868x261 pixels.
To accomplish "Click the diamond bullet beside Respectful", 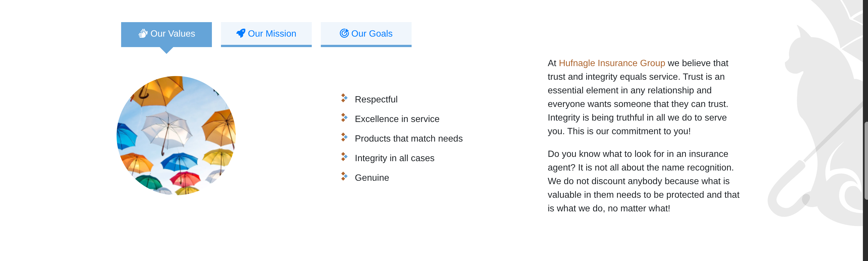I will click(344, 98).
